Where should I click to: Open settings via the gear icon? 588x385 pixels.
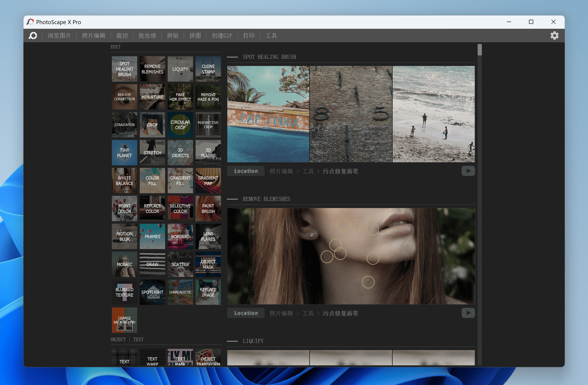pos(554,36)
